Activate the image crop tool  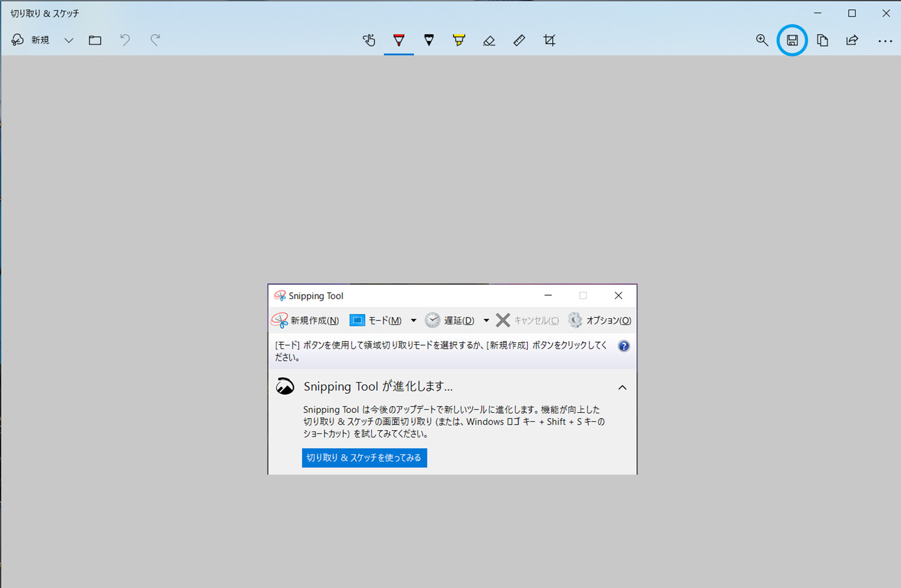[x=550, y=40]
